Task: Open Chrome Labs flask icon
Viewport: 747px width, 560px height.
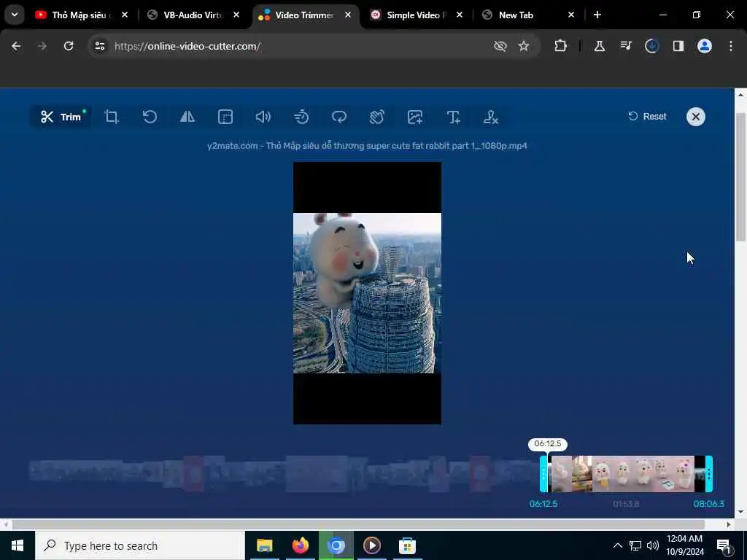Action: coord(600,46)
